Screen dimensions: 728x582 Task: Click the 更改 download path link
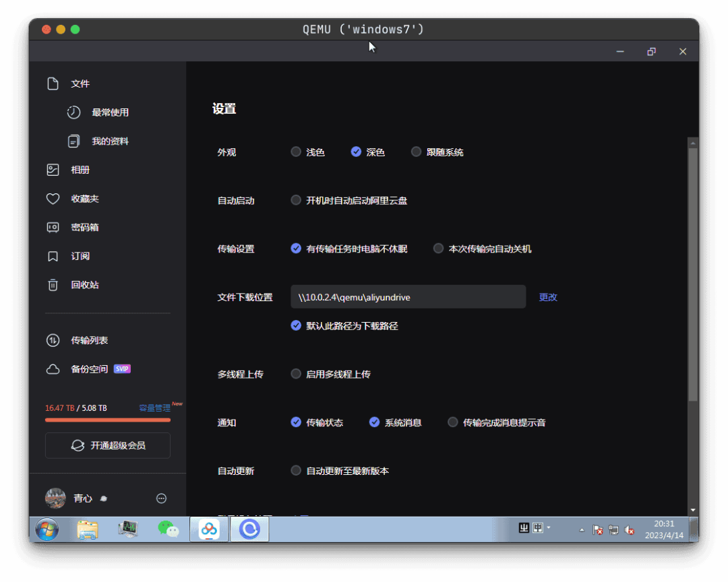coord(548,297)
